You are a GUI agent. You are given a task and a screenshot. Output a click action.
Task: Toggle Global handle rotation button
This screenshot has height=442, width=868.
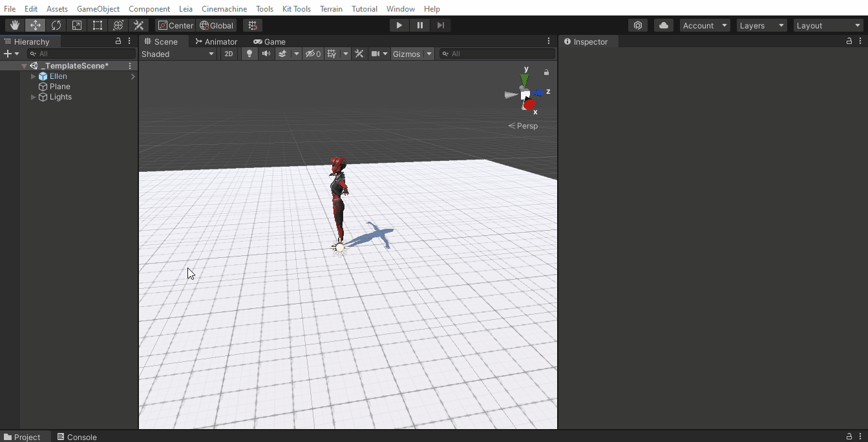(217, 25)
